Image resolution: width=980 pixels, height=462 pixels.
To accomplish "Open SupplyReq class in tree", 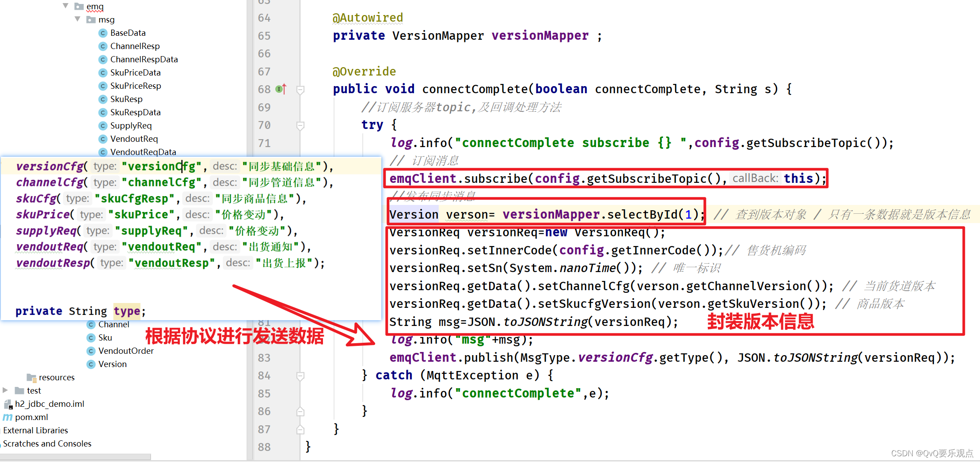I will (131, 125).
